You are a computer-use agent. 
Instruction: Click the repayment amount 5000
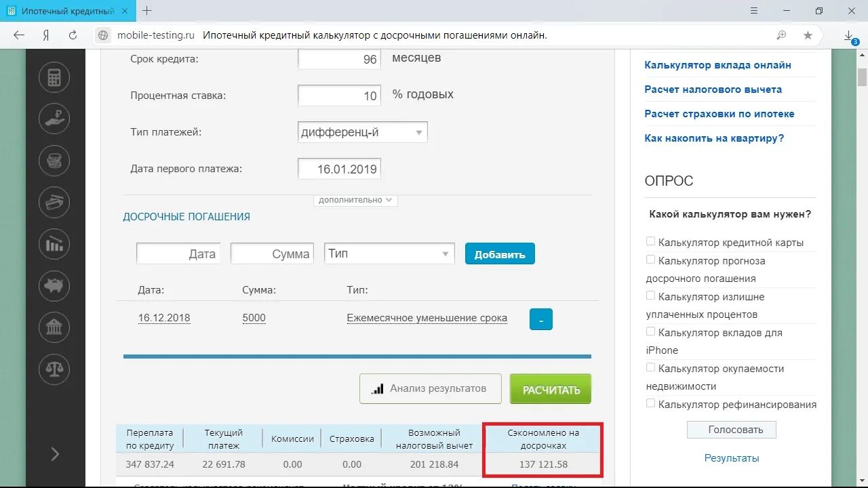(x=254, y=318)
